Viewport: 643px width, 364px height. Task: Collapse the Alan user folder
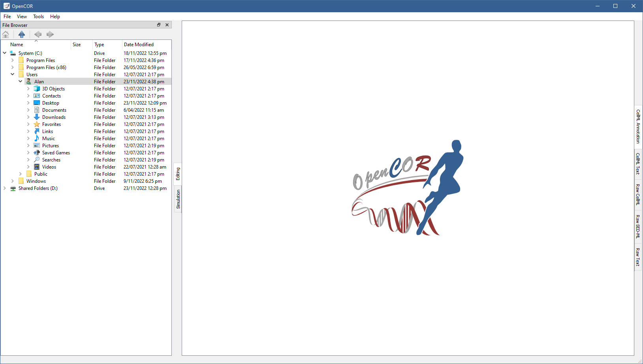click(x=21, y=82)
